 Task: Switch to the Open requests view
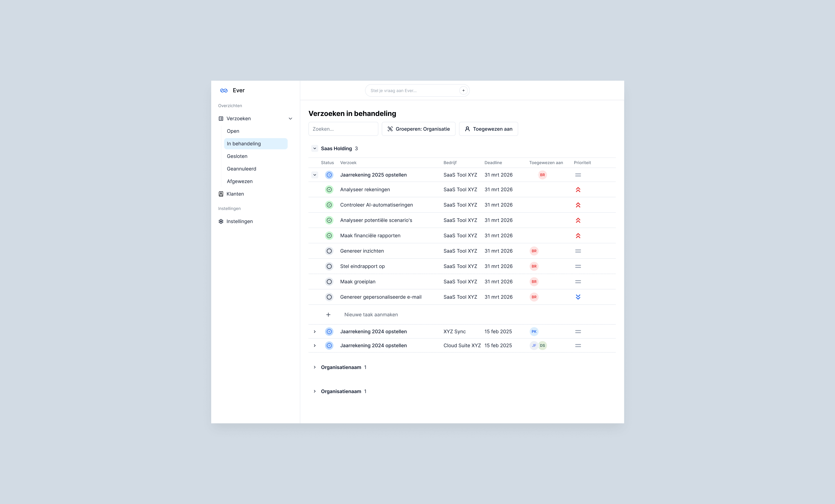pos(233,131)
